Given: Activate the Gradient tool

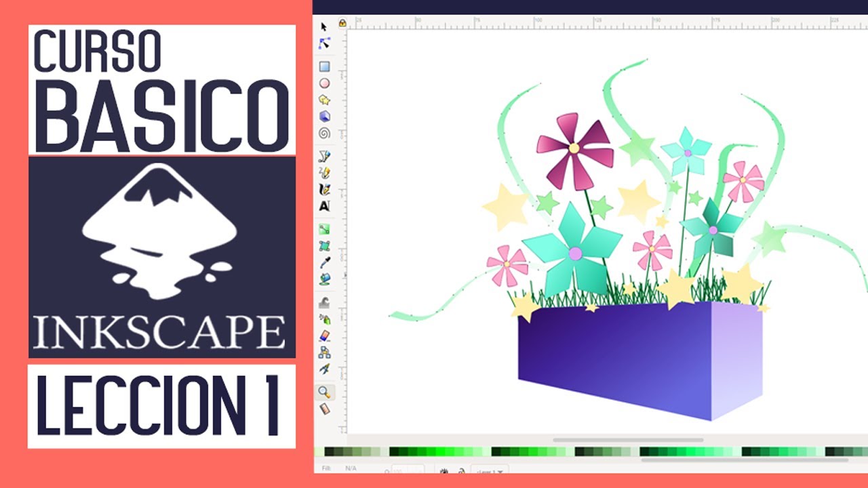Looking at the screenshot, I should (324, 230).
